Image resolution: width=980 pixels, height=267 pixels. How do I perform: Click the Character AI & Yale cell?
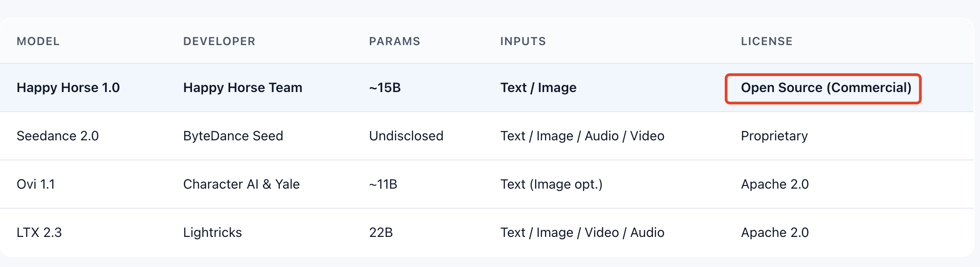tap(241, 184)
